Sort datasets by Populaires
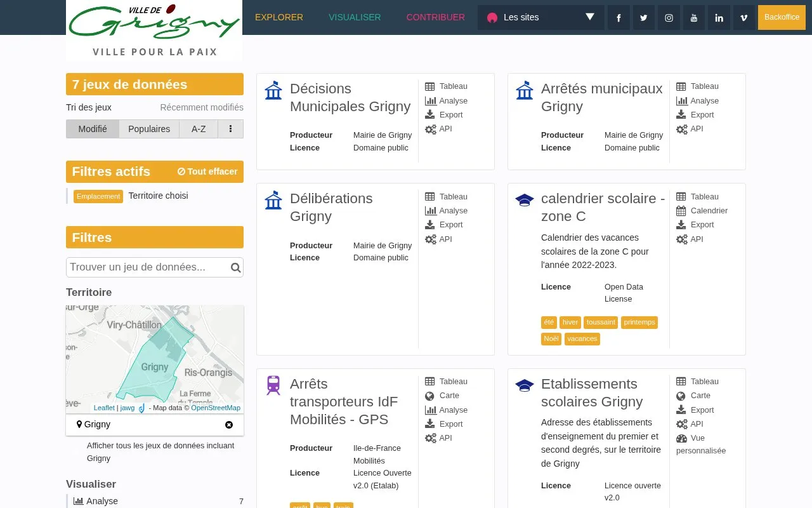 [149, 129]
